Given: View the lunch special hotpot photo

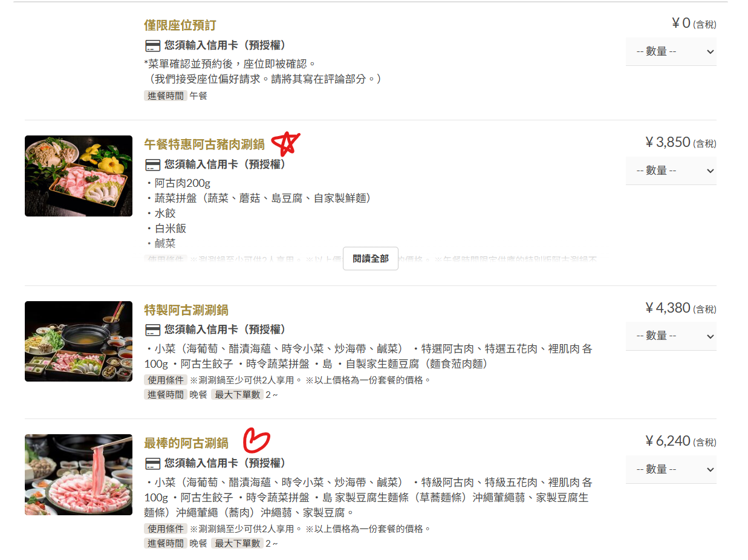Looking at the screenshot, I should coord(79,176).
